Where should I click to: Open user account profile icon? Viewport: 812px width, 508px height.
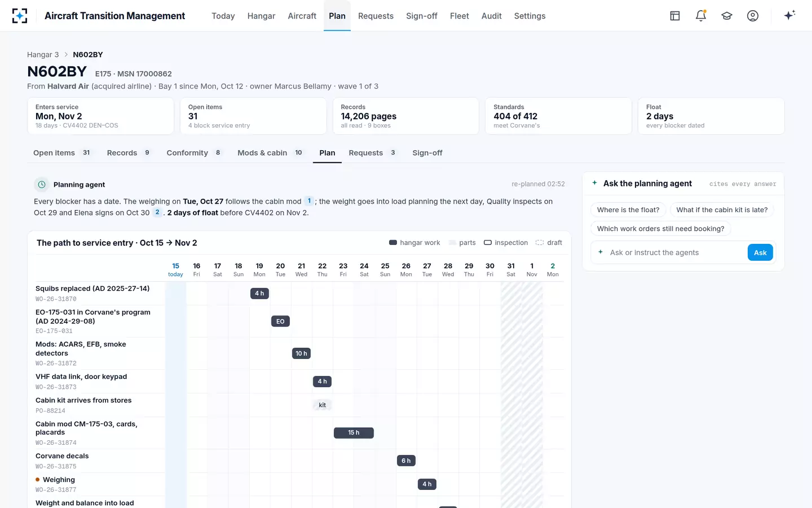point(753,16)
